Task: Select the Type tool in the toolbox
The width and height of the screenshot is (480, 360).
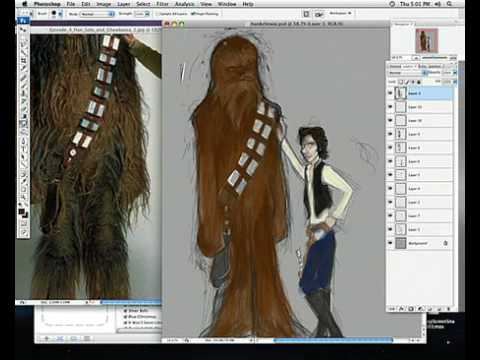Action: click(x=24, y=148)
